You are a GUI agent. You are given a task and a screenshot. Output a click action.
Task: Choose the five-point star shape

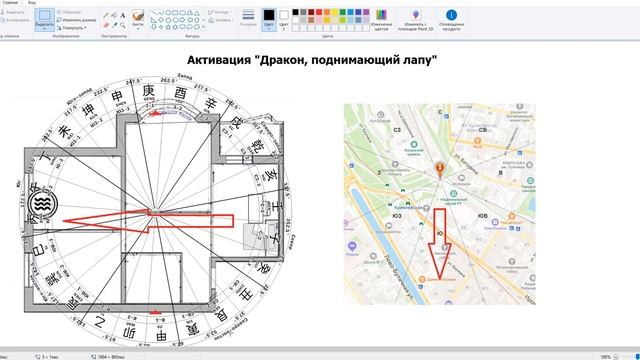(x=168, y=27)
